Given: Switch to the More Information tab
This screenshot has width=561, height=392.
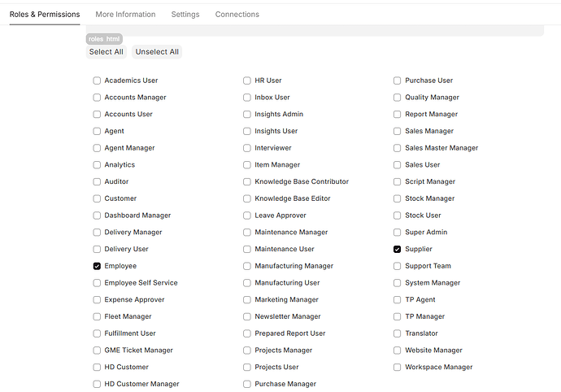Looking at the screenshot, I should point(125,15).
